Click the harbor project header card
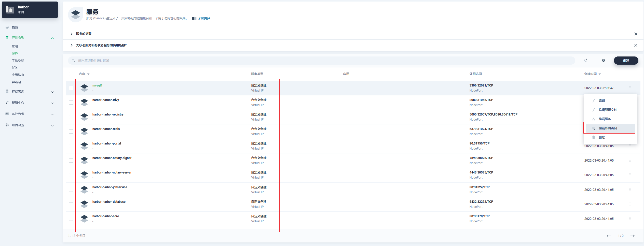The width and height of the screenshot is (644, 246). click(30, 10)
